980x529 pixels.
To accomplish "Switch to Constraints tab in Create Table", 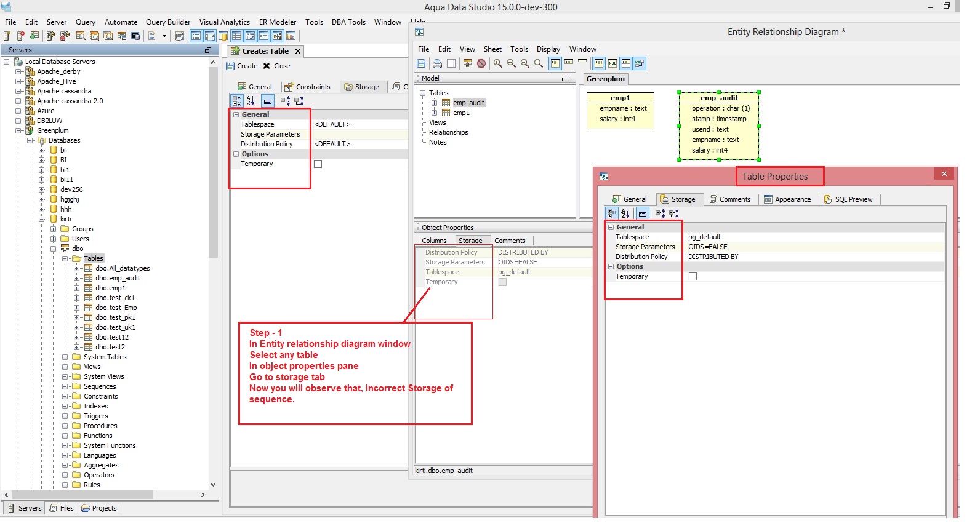I will pyautogui.click(x=307, y=87).
